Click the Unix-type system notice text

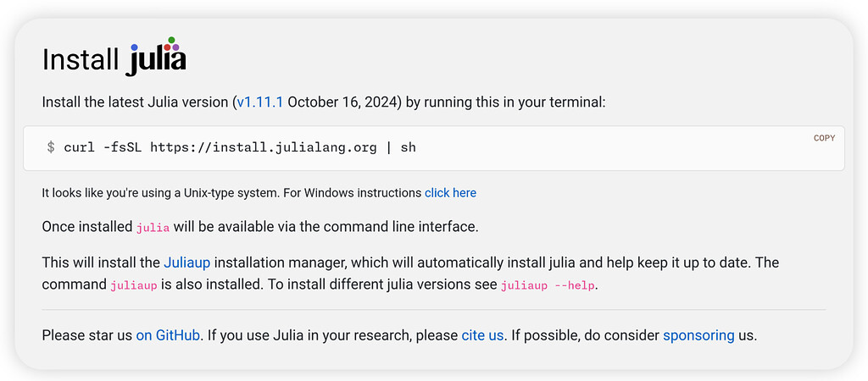[232, 193]
